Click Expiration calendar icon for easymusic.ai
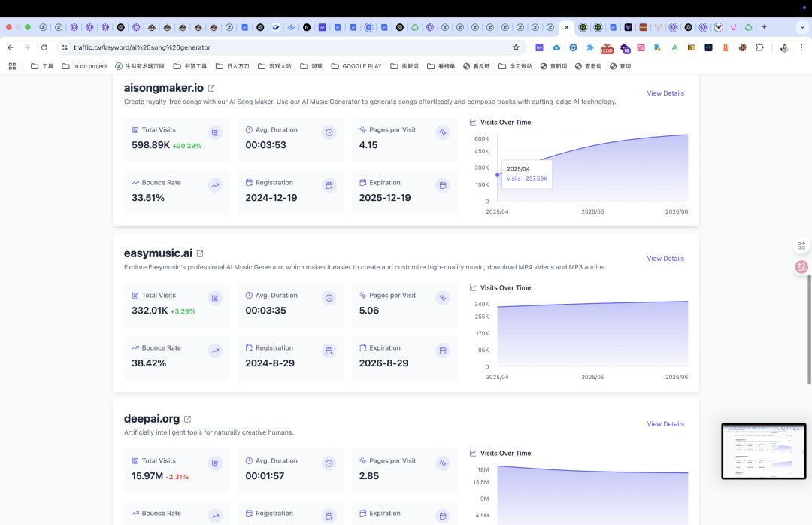Image resolution: width=812 pixels, height=525 pixels. point(443,351)
